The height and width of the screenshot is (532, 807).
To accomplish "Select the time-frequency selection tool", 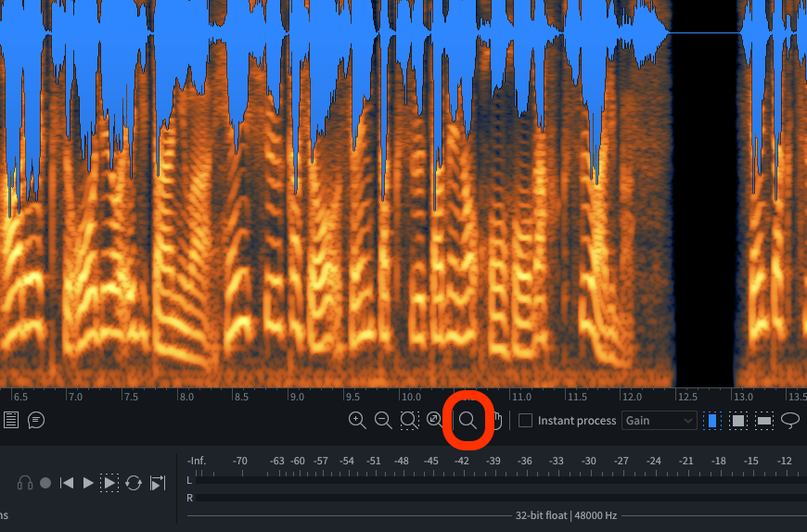I will click(x=738, y=421).
